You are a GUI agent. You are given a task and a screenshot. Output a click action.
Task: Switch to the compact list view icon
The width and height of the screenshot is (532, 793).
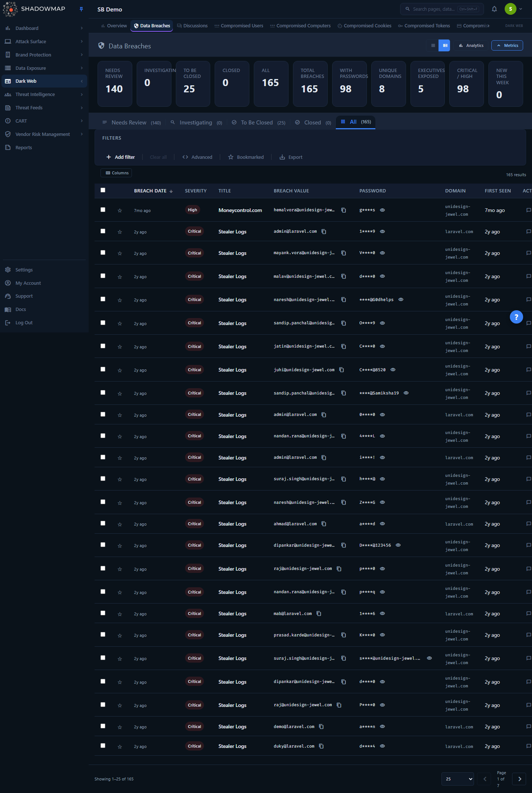click(x=433, y=45)
